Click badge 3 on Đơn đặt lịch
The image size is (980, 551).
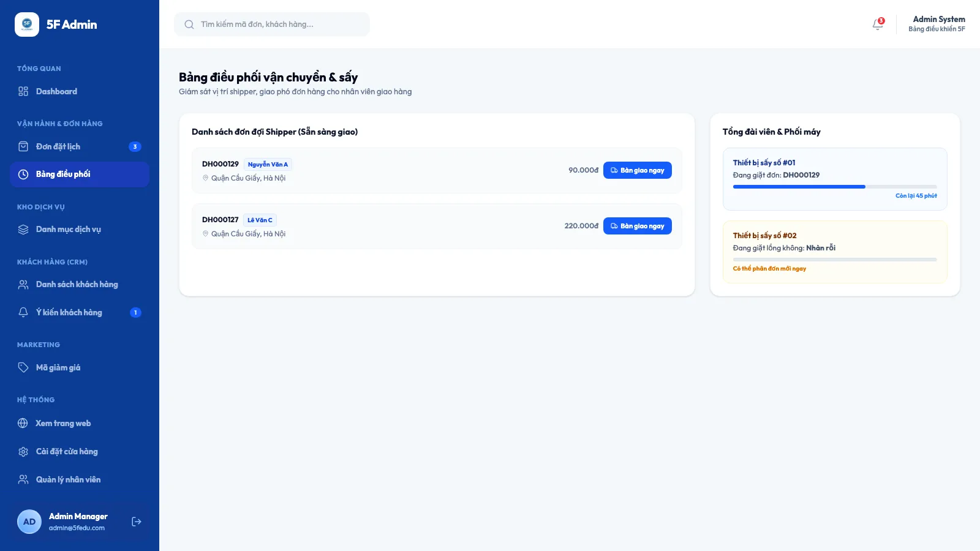pos(135,146)
